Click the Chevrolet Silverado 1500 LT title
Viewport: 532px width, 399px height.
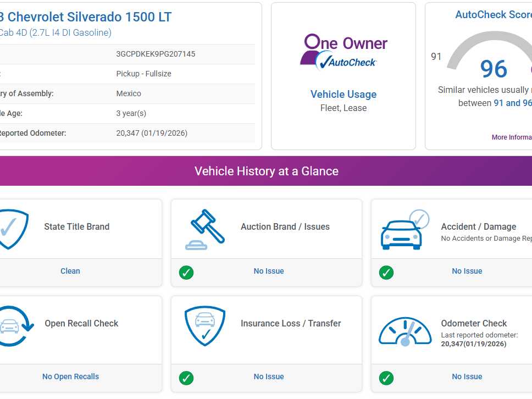[x=88, y=17]
